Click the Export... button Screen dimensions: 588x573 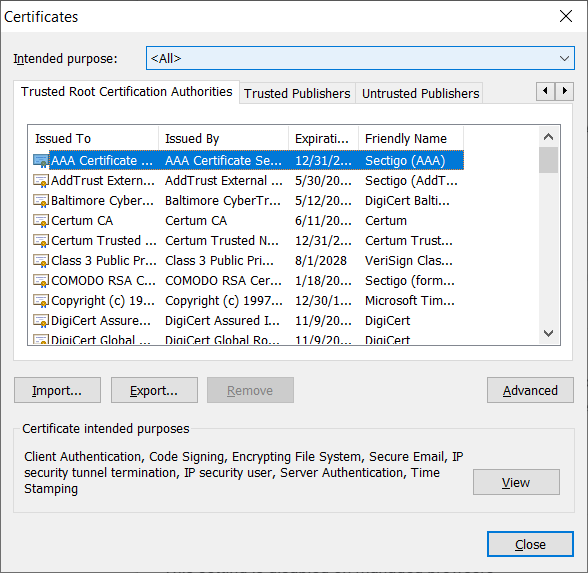(x=154, y=390)
